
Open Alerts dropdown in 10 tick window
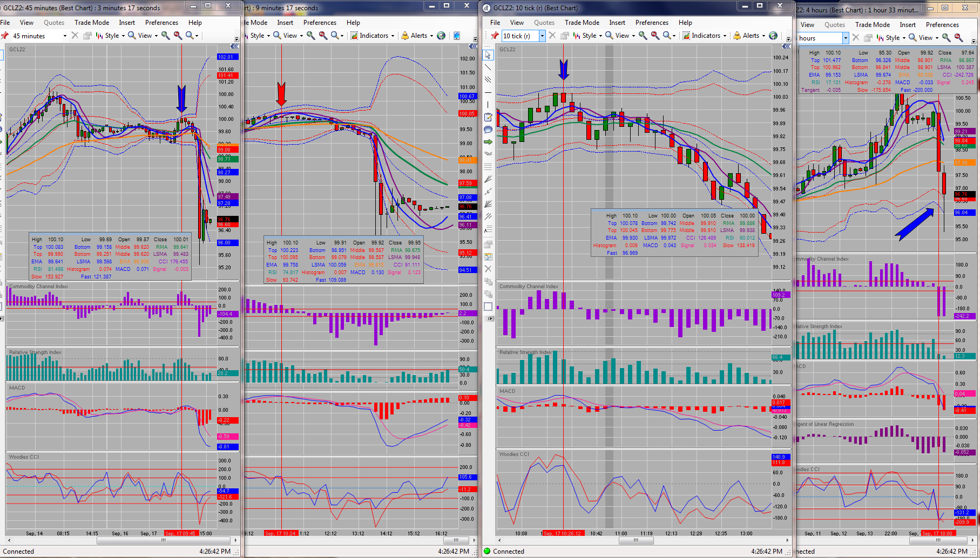pyautogui.click(x=749, y=36)
